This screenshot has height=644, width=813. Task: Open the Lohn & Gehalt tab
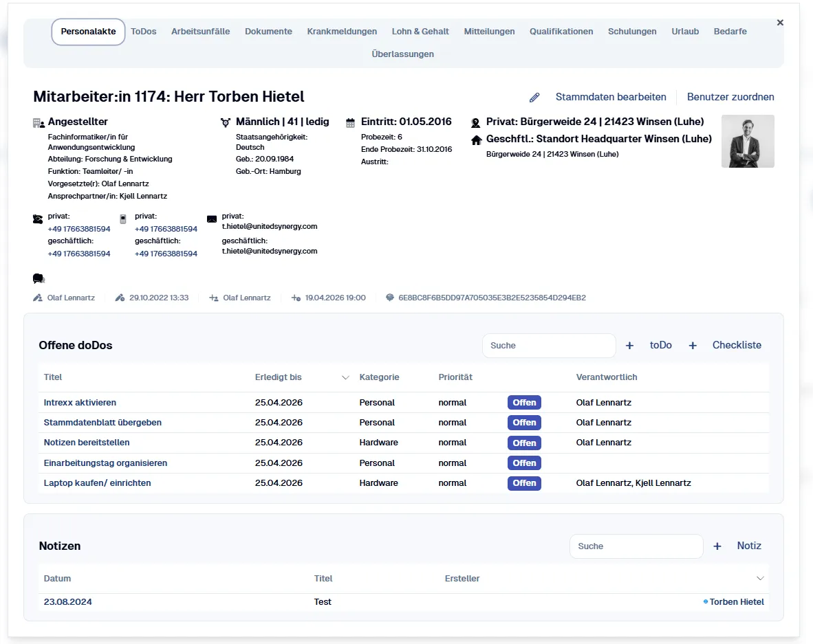pos(420,32)
